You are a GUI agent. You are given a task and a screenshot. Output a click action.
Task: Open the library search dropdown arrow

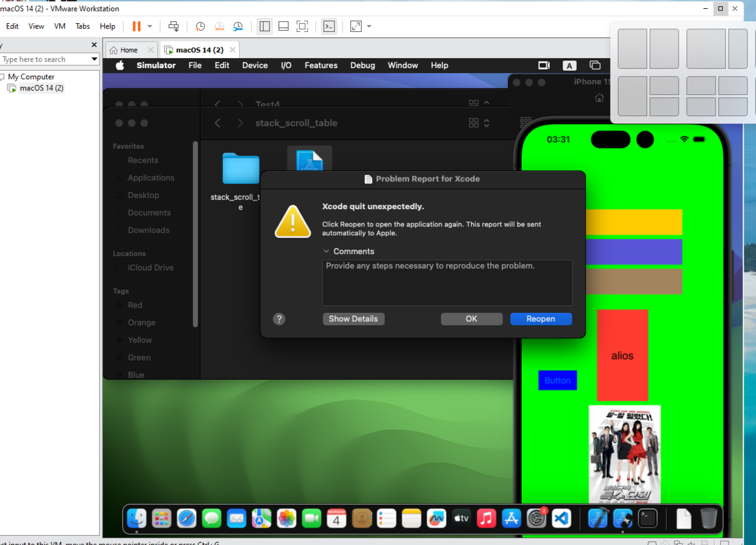[94, 59]
